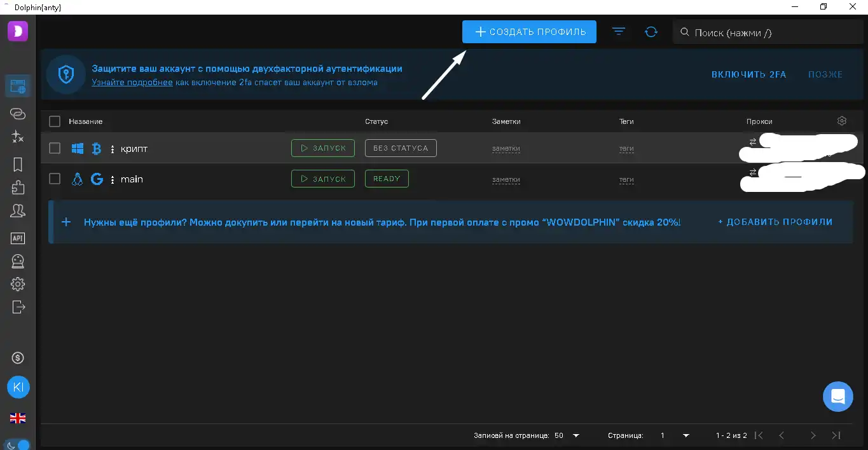Log out using the sidebar exit icon

(18, 307)
